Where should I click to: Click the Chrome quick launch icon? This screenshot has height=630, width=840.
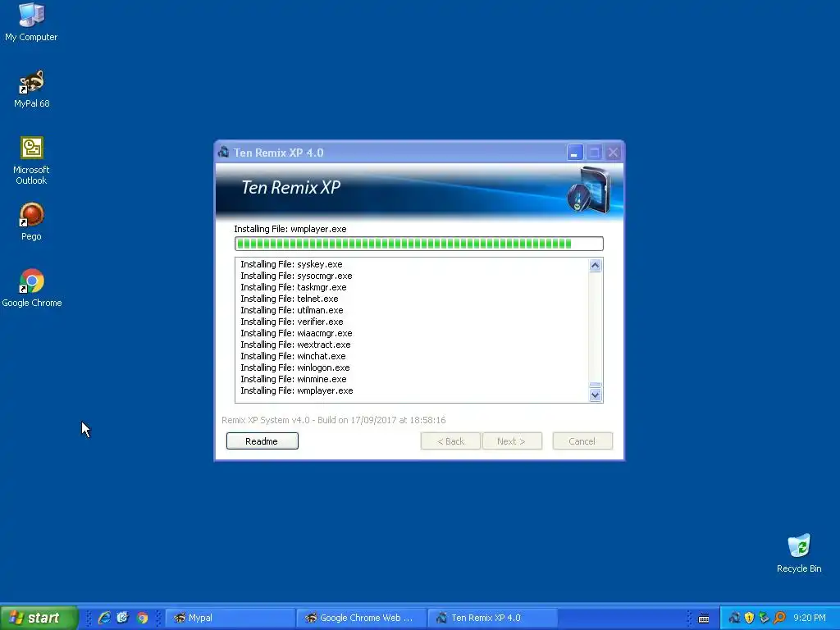(142, 618)
